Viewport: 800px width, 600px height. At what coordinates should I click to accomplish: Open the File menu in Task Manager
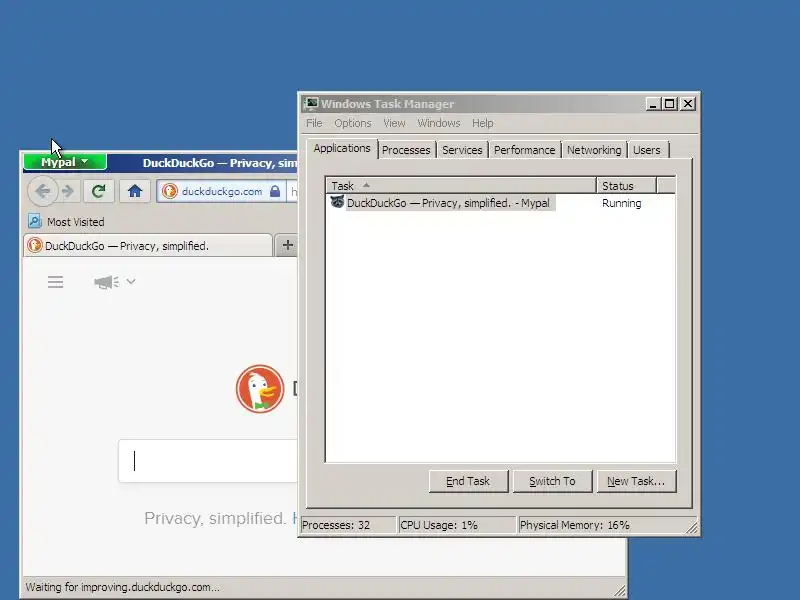[314, 123]
